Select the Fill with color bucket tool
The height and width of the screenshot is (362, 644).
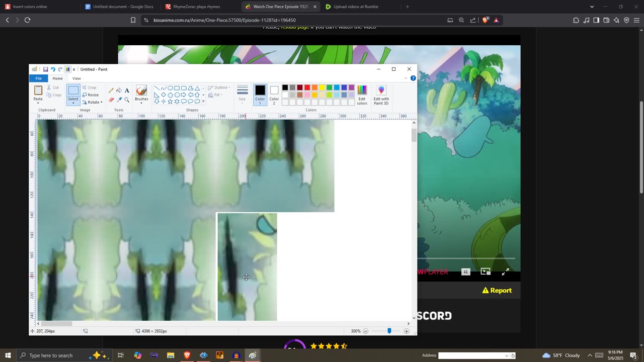[119, 90]
